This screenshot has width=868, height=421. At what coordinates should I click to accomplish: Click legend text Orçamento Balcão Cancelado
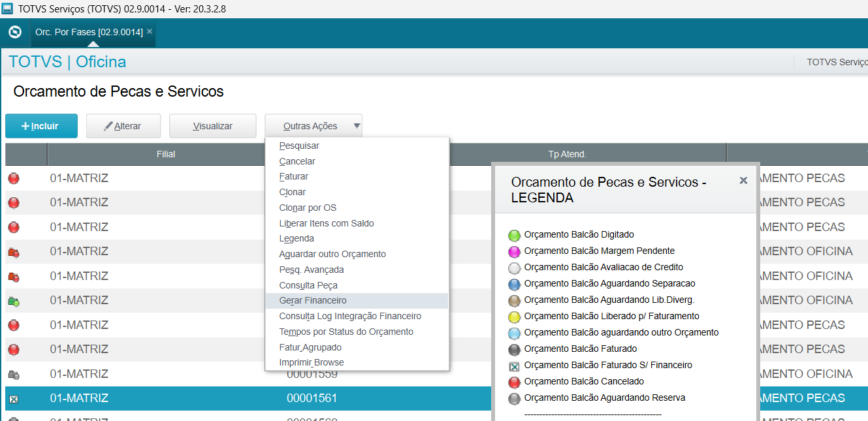(584, 381)
